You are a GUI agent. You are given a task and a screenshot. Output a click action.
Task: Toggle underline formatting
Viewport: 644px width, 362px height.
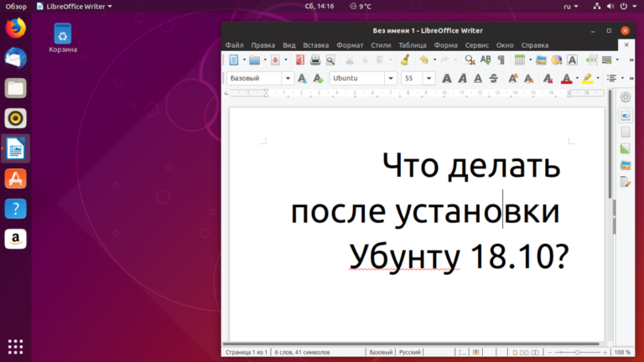(478, 78)
